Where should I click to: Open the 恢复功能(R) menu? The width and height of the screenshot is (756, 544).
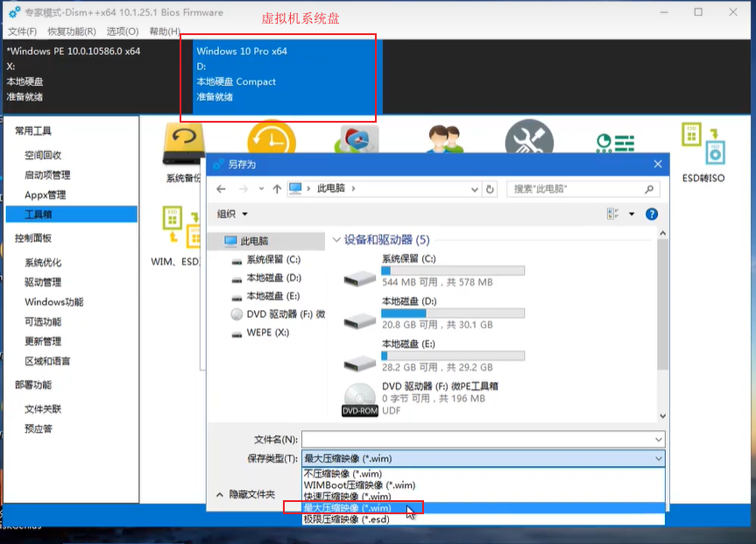[72, 32]
